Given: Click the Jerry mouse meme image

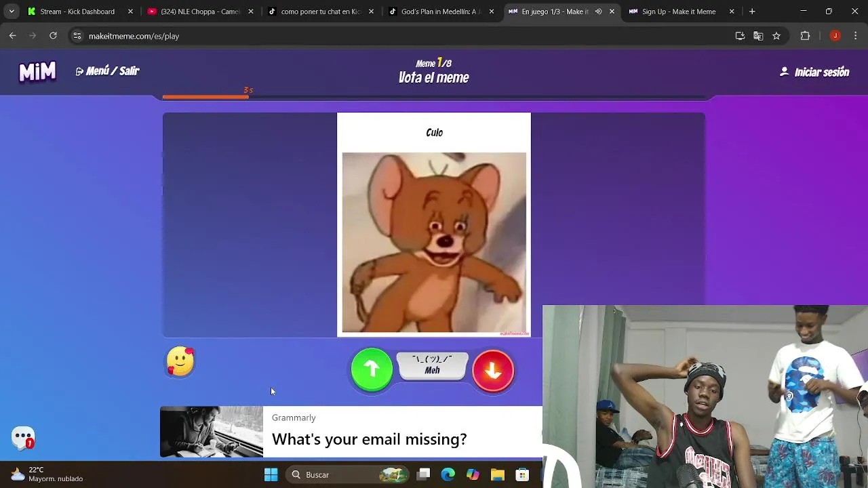Looking at the screenshot, I should (x=434, y=243).
